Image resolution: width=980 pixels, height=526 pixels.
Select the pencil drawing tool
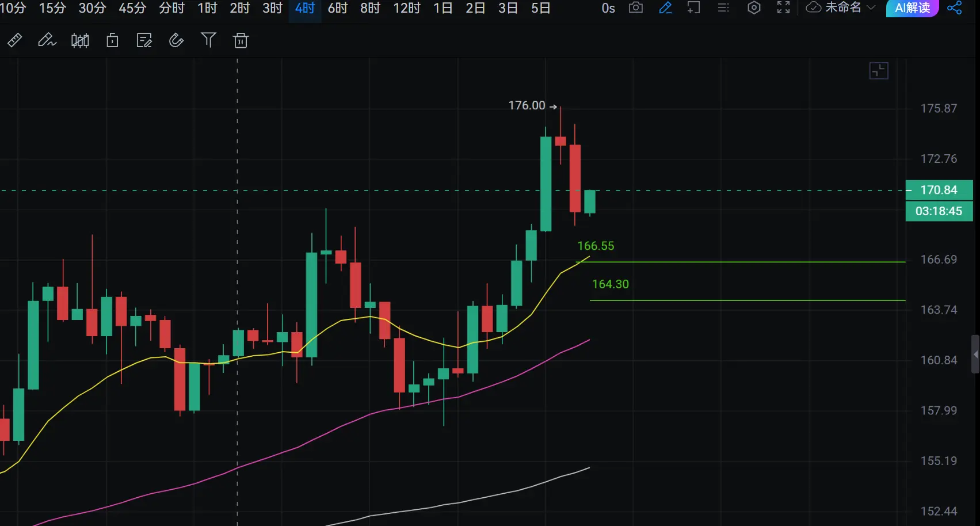tap(47, 40)
